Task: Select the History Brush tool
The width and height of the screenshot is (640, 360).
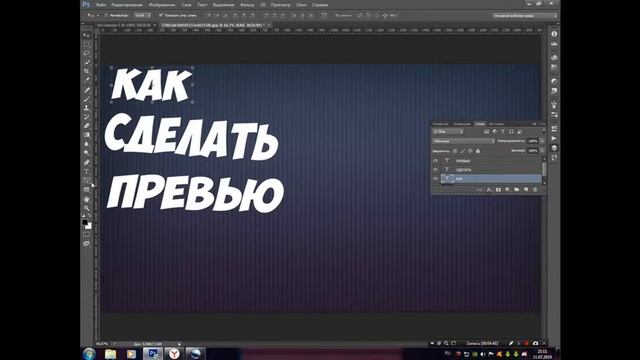Action: [x=87, y=117]
